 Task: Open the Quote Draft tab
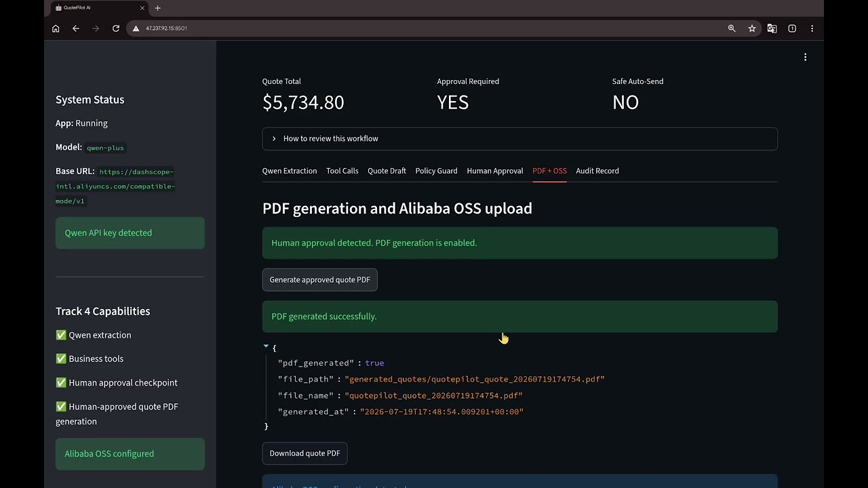click(x=387, y=171)
